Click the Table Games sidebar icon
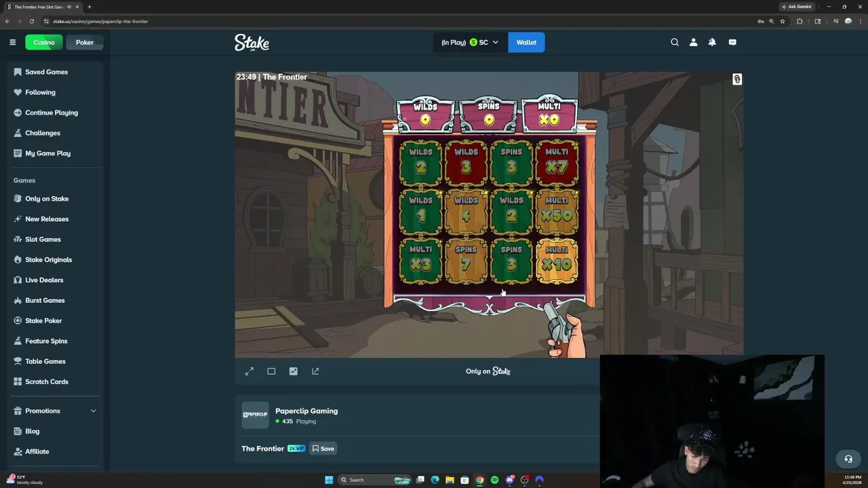This screenshot has width=868, height=488. click(x=18, y=361)
